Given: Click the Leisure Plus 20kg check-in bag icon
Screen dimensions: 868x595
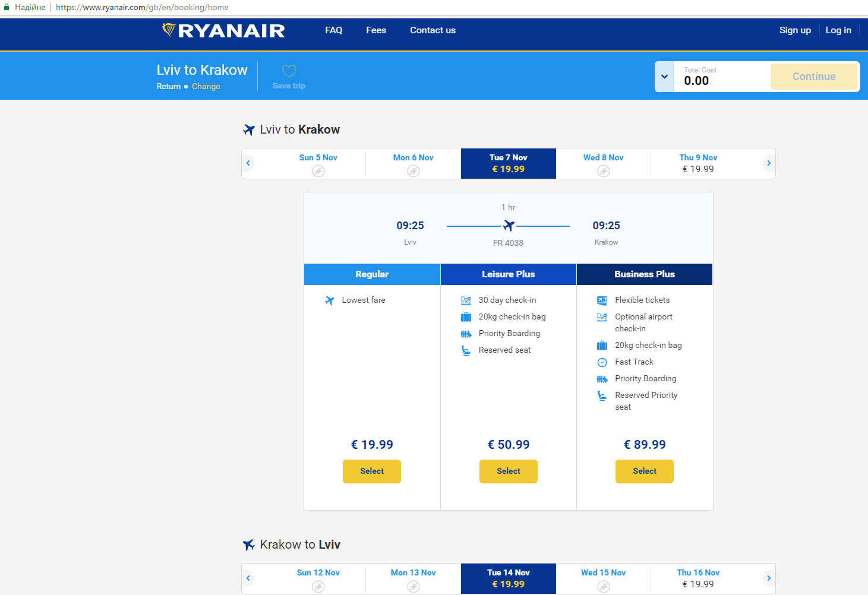Looking at the screenshot, I should click(x=466, y=317).
